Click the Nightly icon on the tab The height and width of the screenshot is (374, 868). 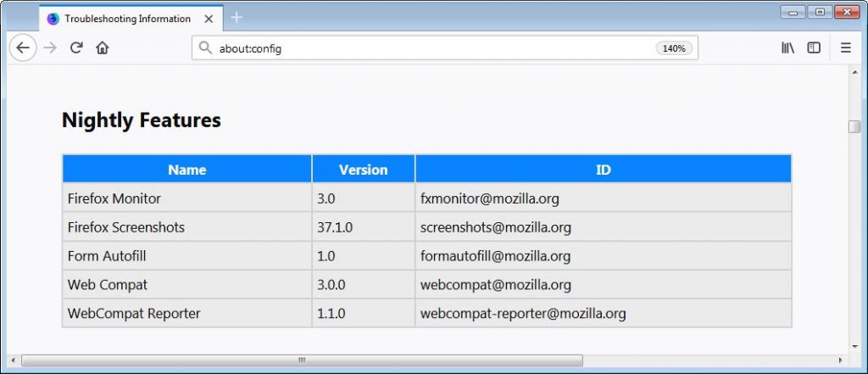53,19
